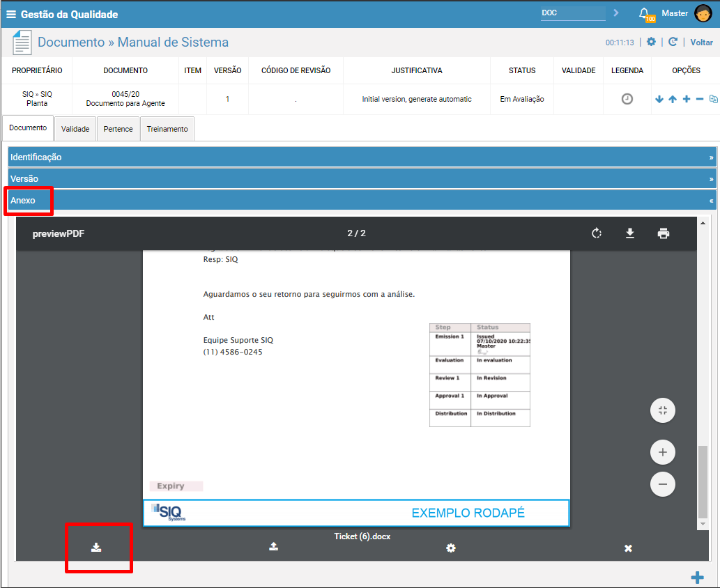Click the Ticket (6).docx file name

tap(362, 536)
